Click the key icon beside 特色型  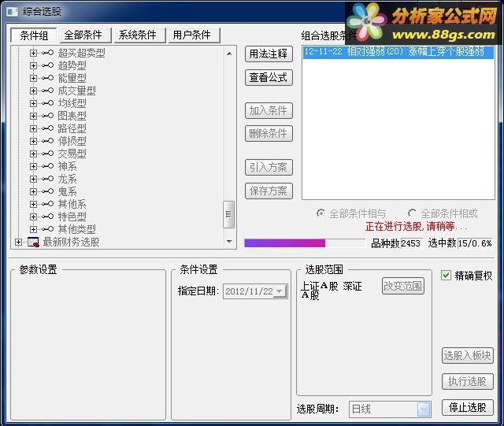[x=47, y=217]
